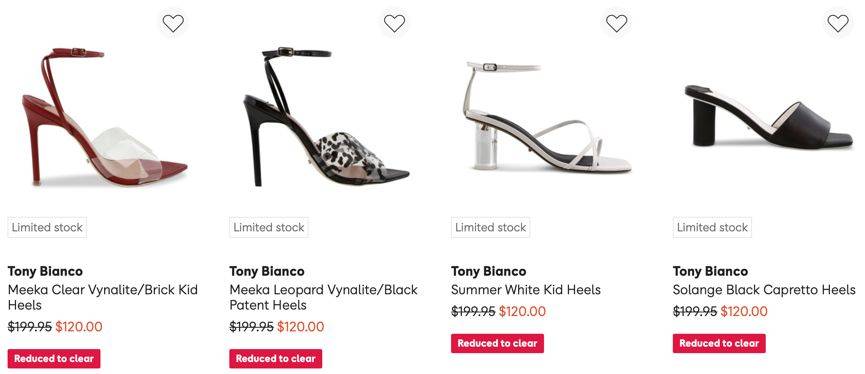This screenshot has height=374, width=865.
Task: View the leopard print black heel photo
Action: (x=327, y=116)
